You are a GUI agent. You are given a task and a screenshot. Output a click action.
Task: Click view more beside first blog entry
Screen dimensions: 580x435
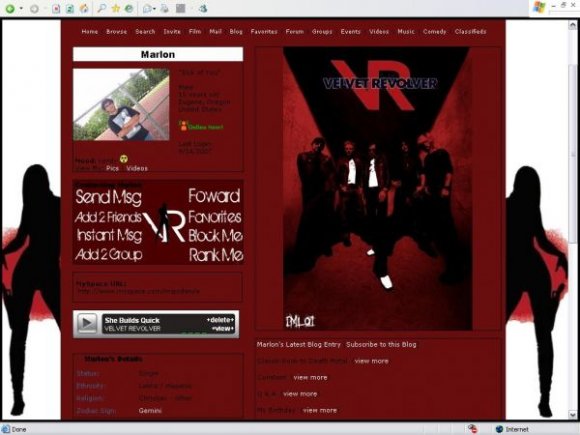[x=372, y=361]
